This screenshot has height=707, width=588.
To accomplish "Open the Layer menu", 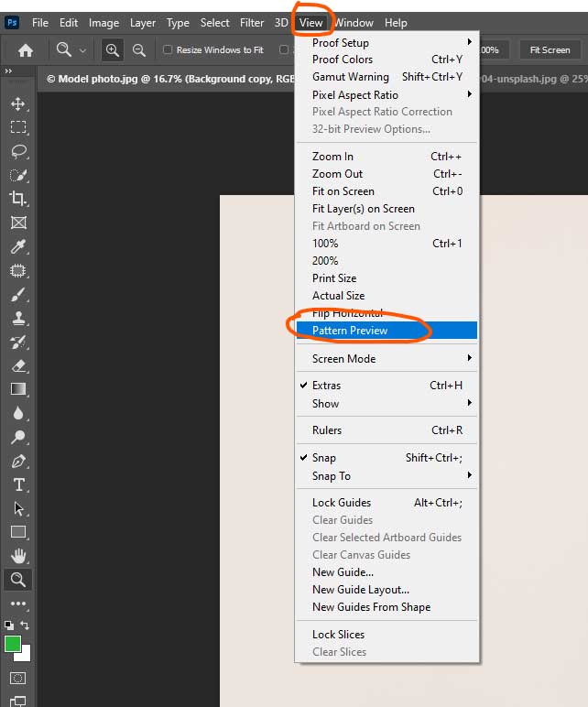I will (143, 23).
